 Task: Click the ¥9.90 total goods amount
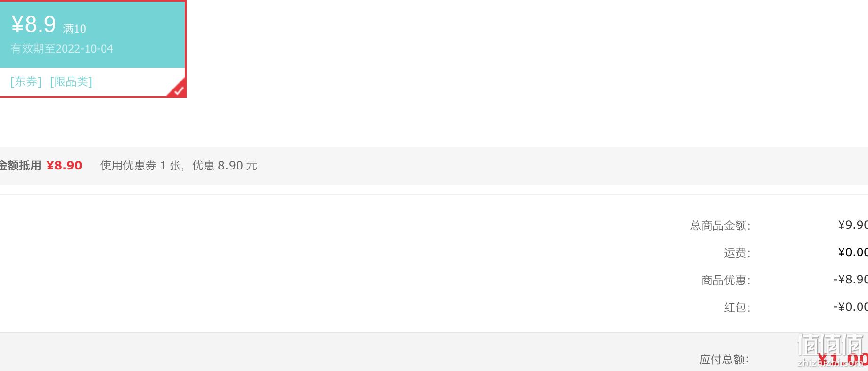click(x=853, y=225)
